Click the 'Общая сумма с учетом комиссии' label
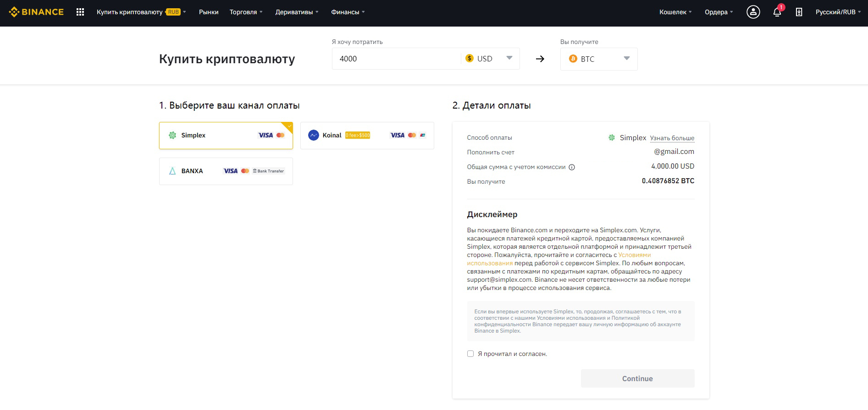 pyautogui.click(x=516, y=167)
